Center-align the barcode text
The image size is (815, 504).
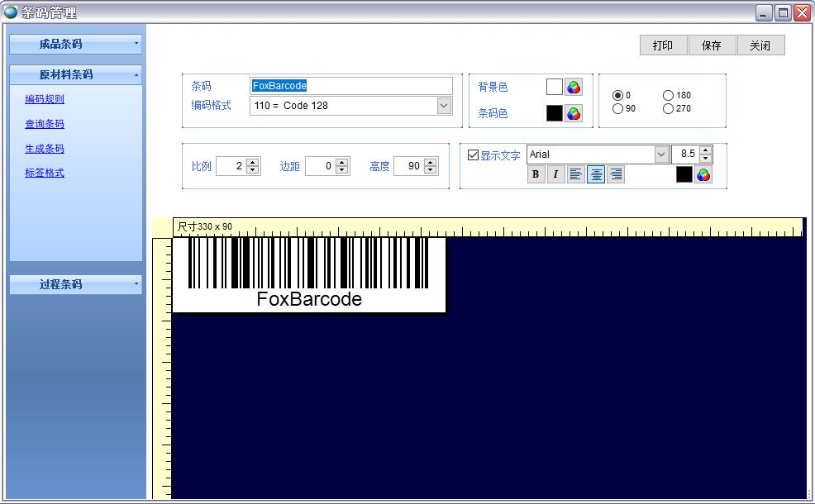[596, 174]
